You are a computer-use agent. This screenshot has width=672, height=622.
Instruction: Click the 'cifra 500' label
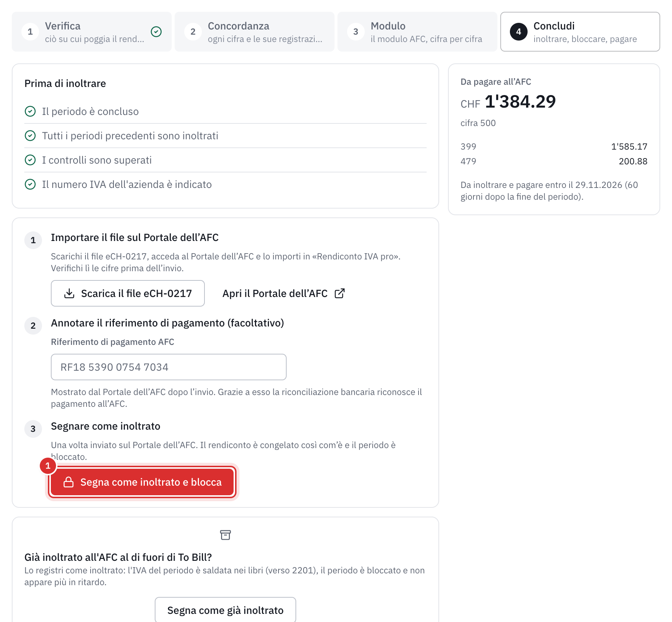click(478, 123)
